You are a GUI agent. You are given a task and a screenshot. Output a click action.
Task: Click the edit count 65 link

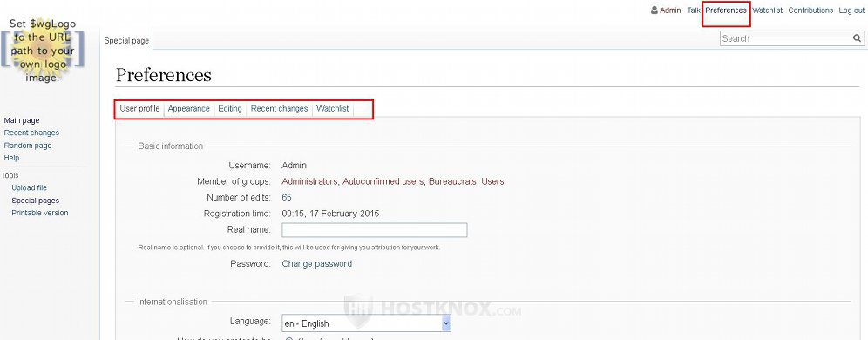click(x=287, y=197)
